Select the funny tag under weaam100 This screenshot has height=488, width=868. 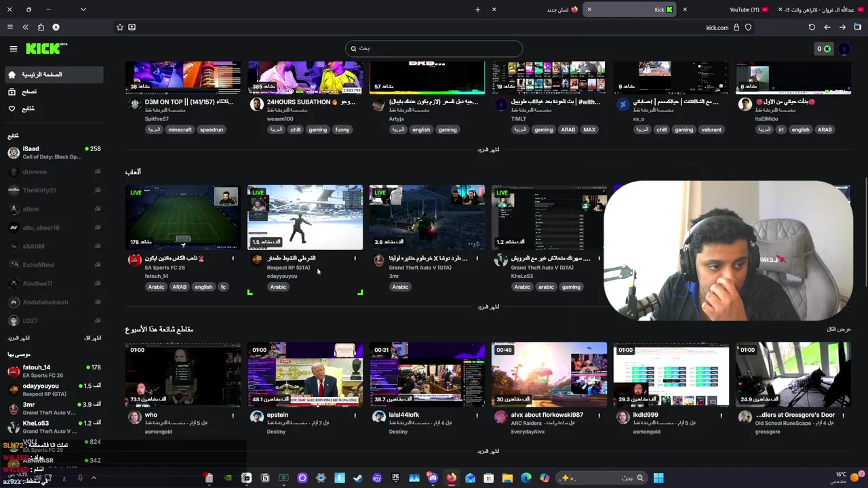click(x=342, y=129)
